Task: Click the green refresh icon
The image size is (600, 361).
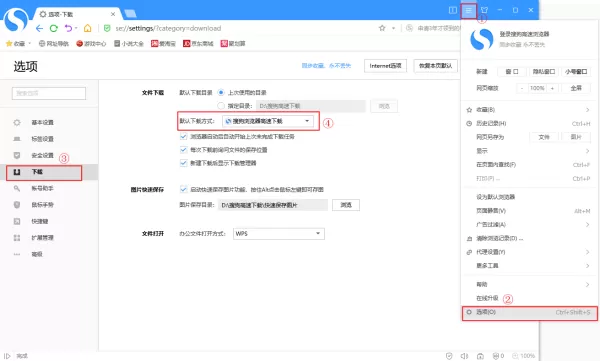Action: coord(54,28)
